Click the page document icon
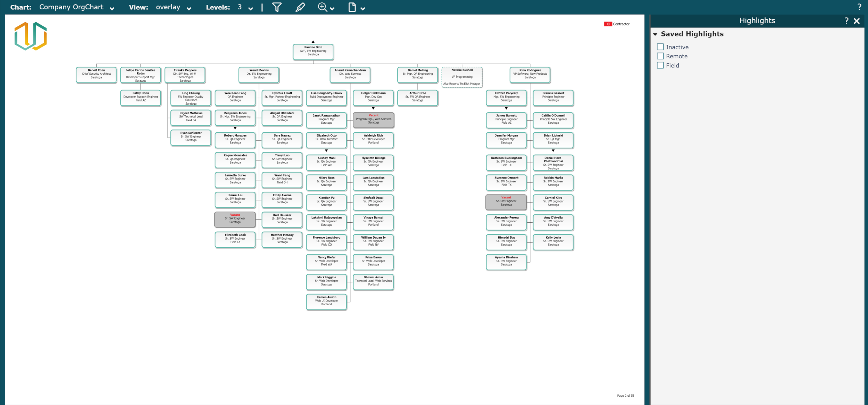The width and height of the screenshot is (868, 405). tap(352, 7)
